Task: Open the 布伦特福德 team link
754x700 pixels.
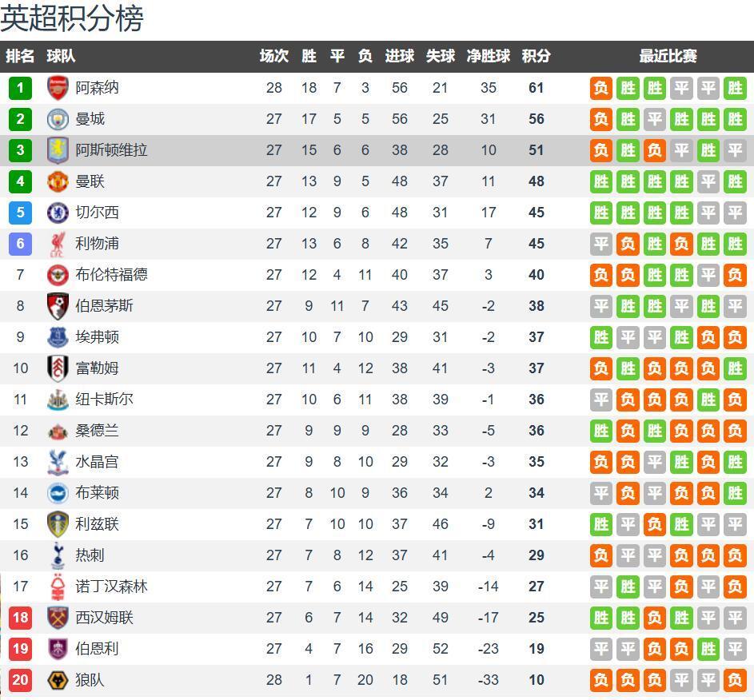Action: coord(111,275)
